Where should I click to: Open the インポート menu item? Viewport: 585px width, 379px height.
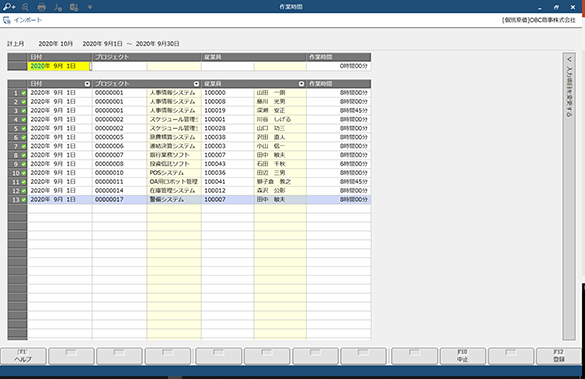tap(28, 20)
